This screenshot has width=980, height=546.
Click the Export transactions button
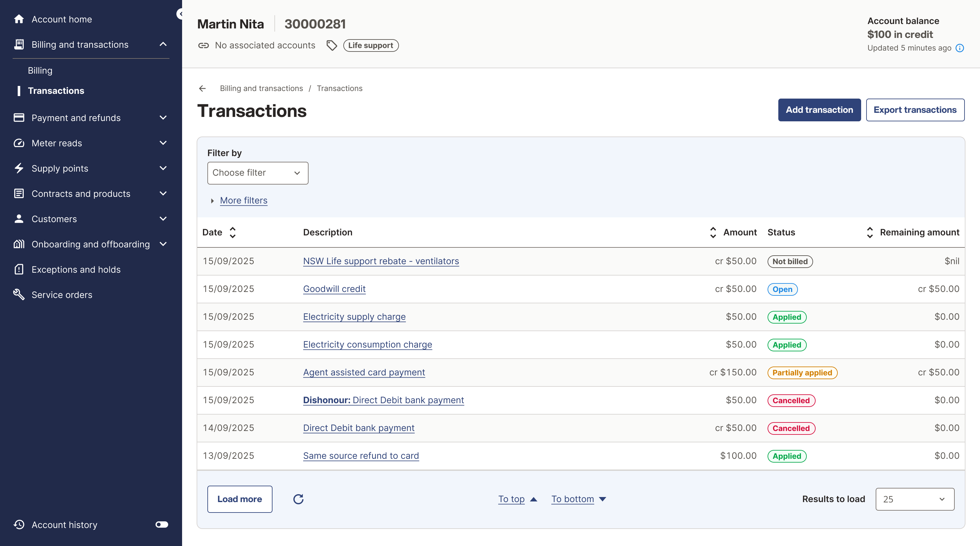915,110
